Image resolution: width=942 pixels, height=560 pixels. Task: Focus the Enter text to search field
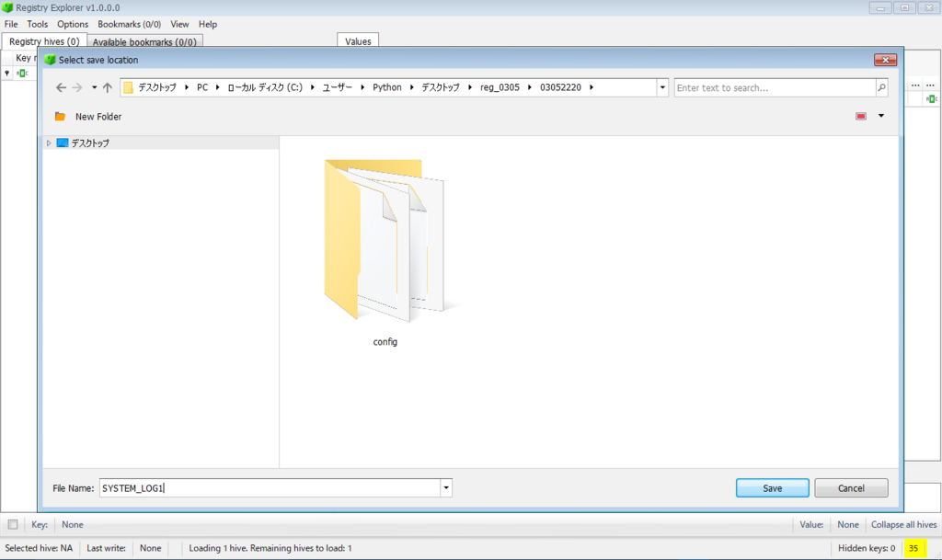tap(775, 87)
